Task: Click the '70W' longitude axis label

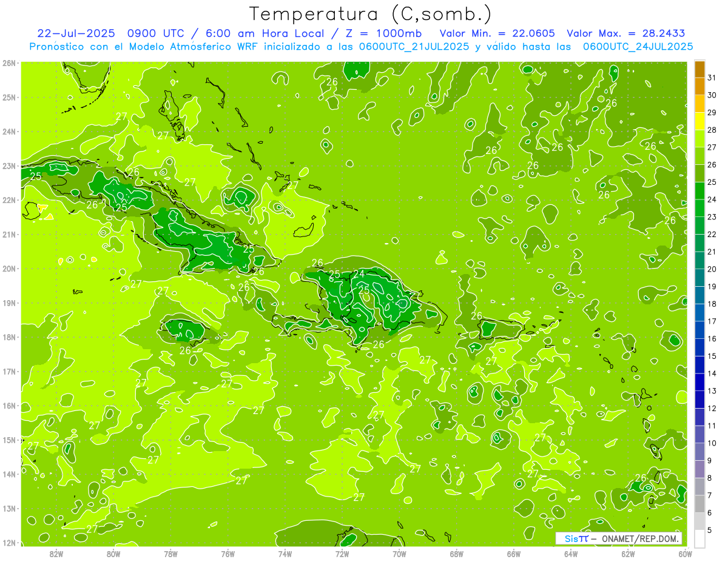Action: (399, 554)
